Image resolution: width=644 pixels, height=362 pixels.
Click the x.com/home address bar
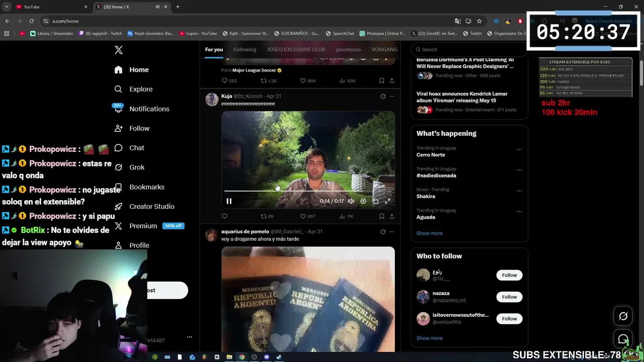[x=247, y=21]
